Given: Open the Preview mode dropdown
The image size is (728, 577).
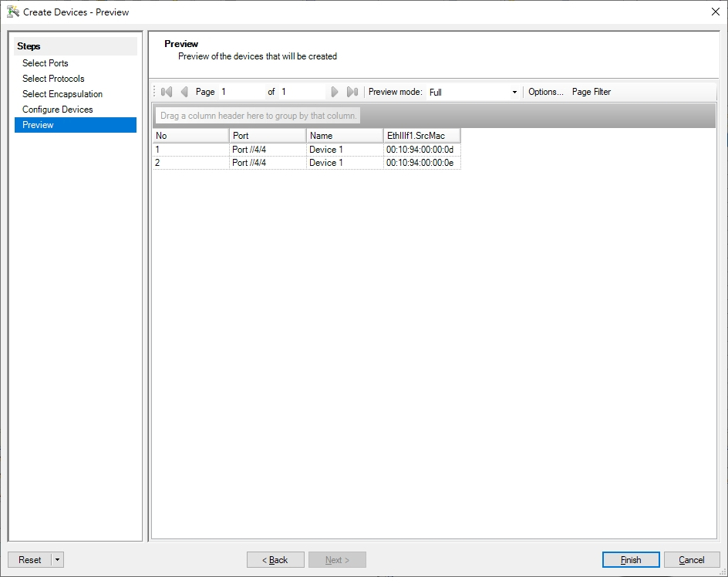Looking at the screenshot, I should point(514,92).
